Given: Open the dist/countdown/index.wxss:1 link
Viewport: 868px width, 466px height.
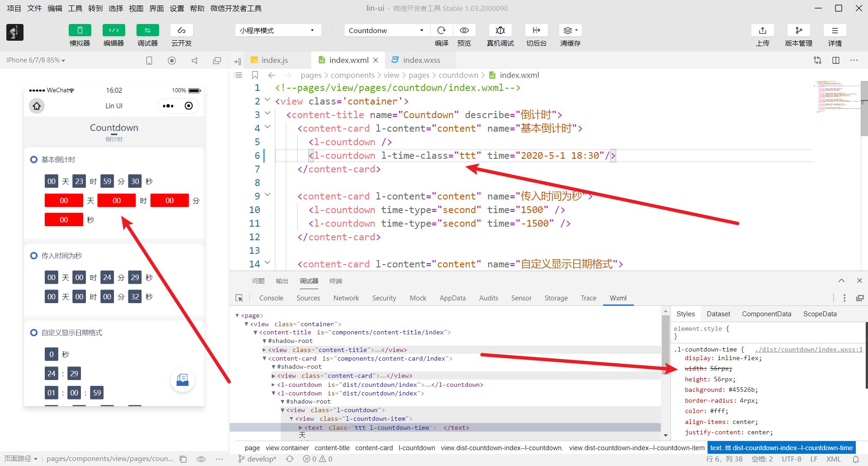Looking at the screenshot, I should click(x=809, y=349).
